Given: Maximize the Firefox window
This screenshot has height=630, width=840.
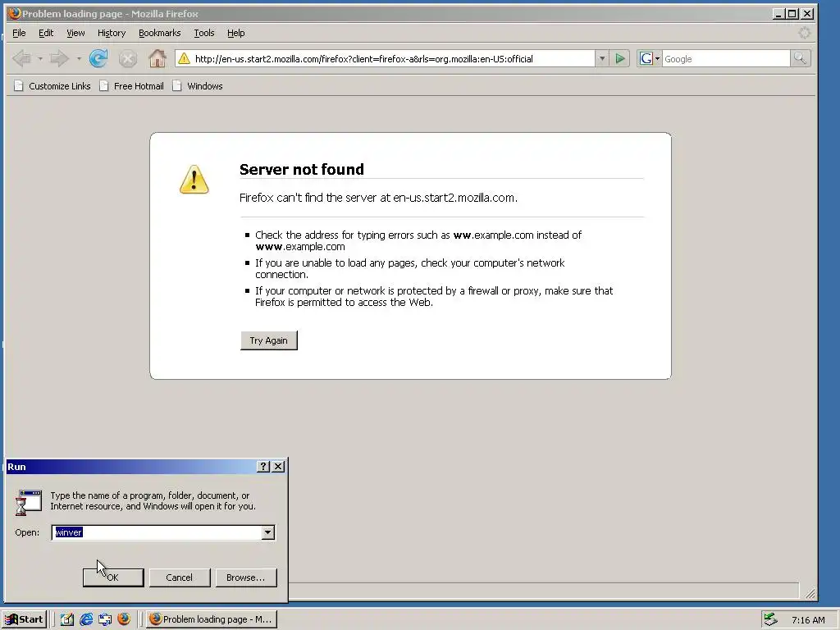Looking at the screenshot, I should (792, 14).
